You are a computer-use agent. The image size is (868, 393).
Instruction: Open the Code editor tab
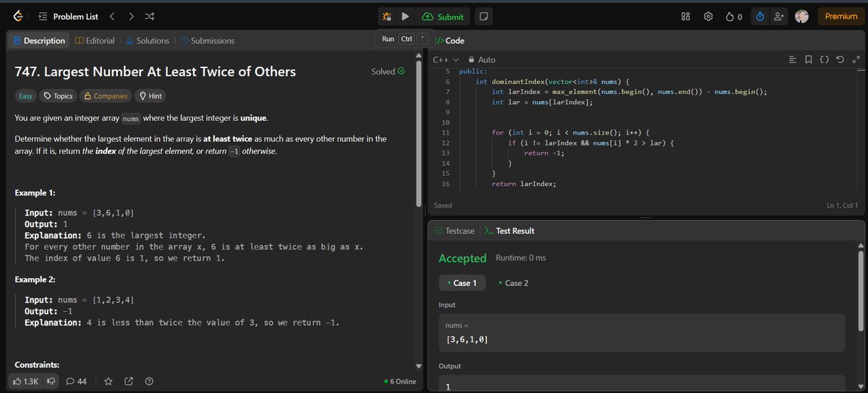click(x=450, y=41)
